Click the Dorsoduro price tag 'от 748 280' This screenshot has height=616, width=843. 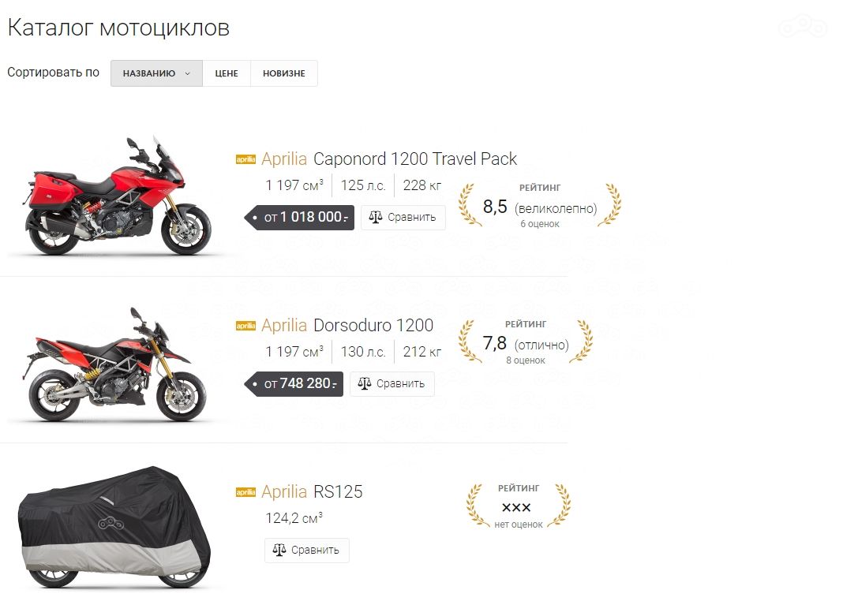[295, 384]
